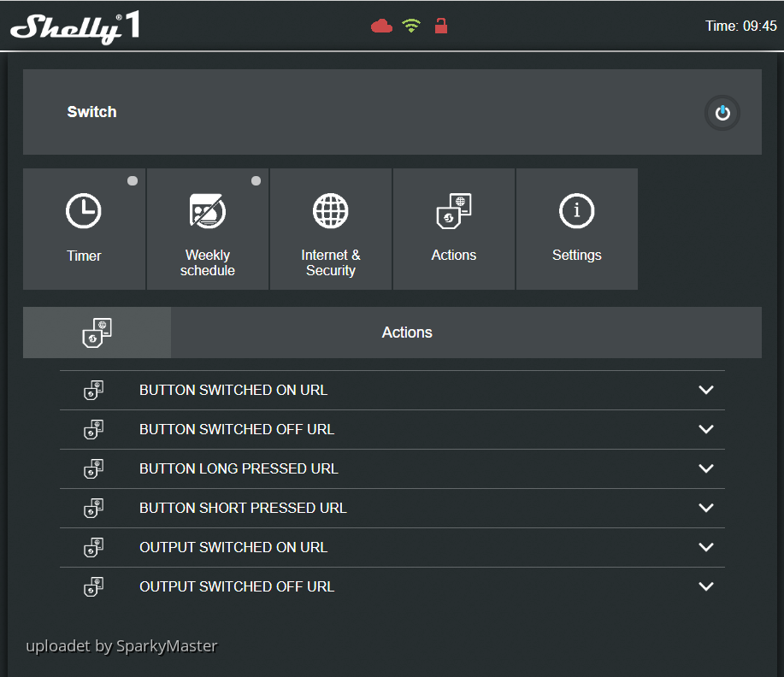Open Settings info icon

(x=577, y=211)
